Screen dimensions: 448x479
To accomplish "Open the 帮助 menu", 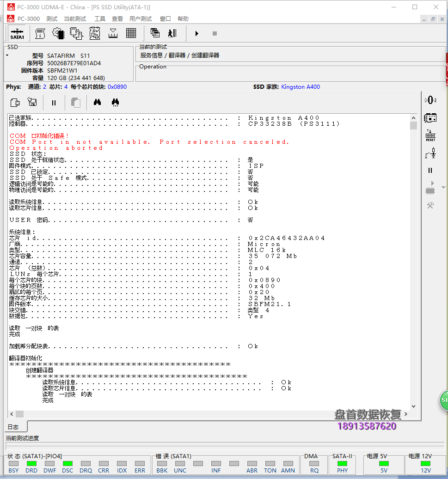I will click(x=183, y=19).
